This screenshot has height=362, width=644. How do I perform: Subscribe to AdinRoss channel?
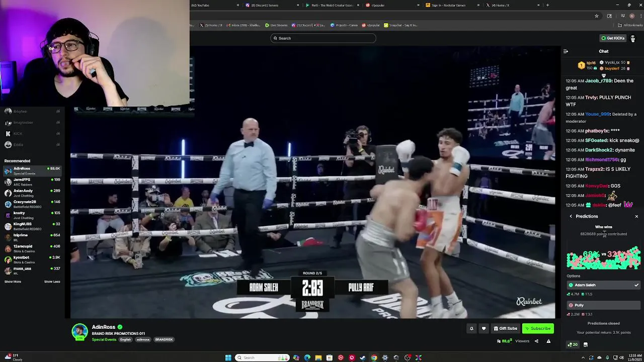click(538, 328)
